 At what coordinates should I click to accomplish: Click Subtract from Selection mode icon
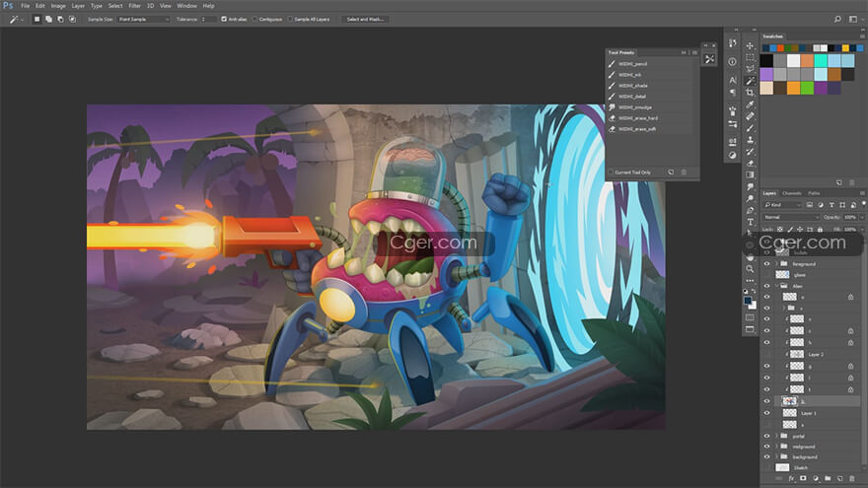pyautogui.click(x=60, y=19)
